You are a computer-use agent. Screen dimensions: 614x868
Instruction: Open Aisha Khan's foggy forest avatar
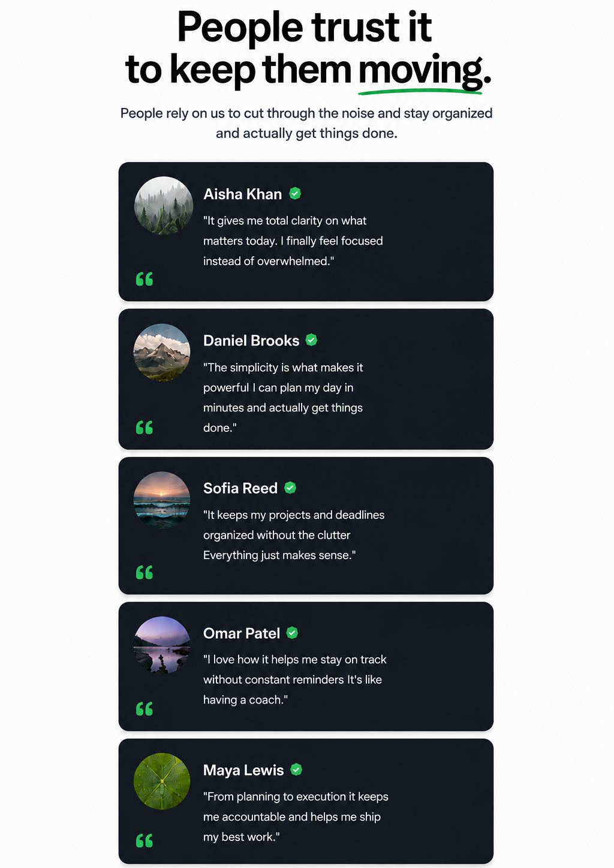pyautogui.click(x=163, y=205)
